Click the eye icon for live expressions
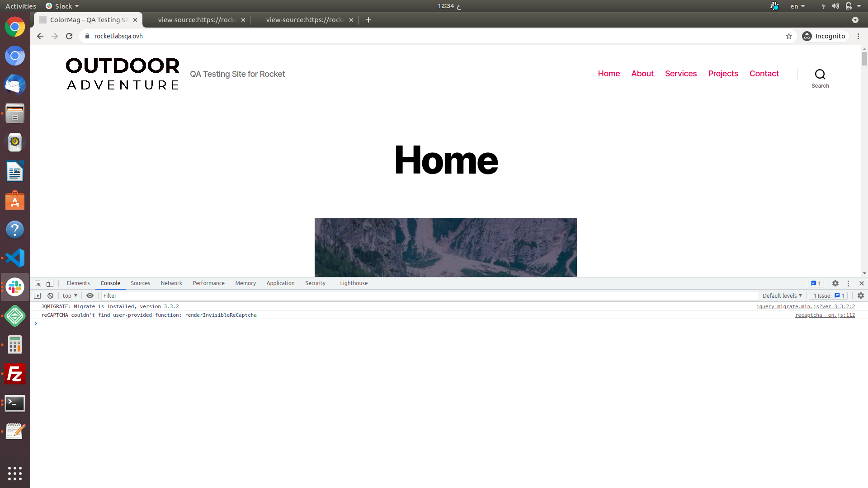The width and height of the screenshot is (868, 488). [90, 296]
